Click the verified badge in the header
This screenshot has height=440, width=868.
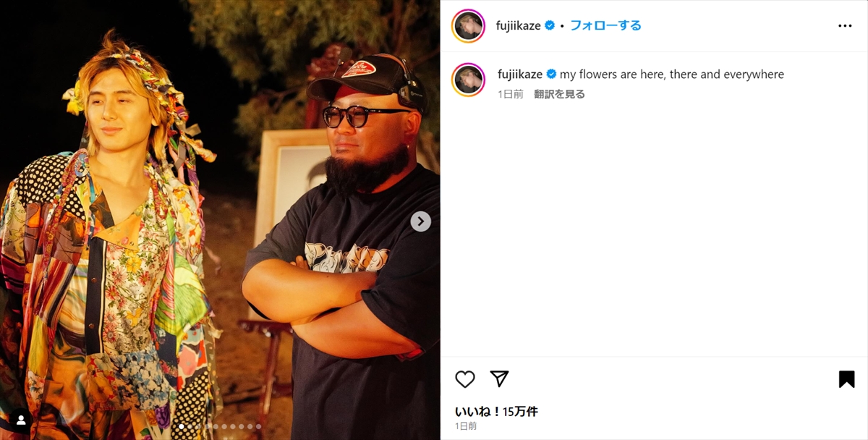550,25
